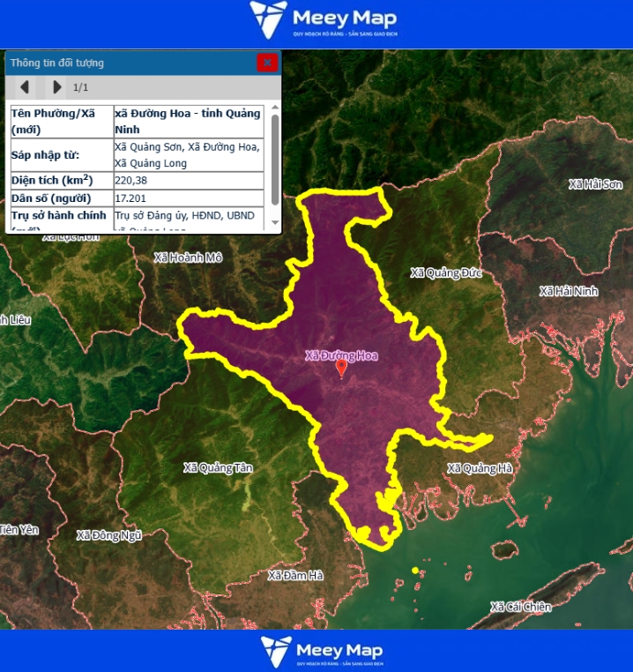Click the info popup scrollbar thumb
Image resolution: width=633 pixels, height=672 pixels.
tap(274, 159)
